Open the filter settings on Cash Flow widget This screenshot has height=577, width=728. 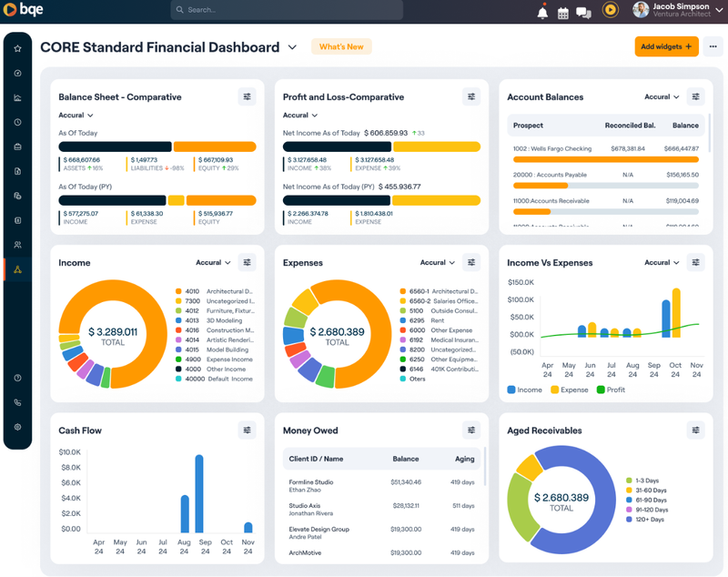[x=247, y=430]
